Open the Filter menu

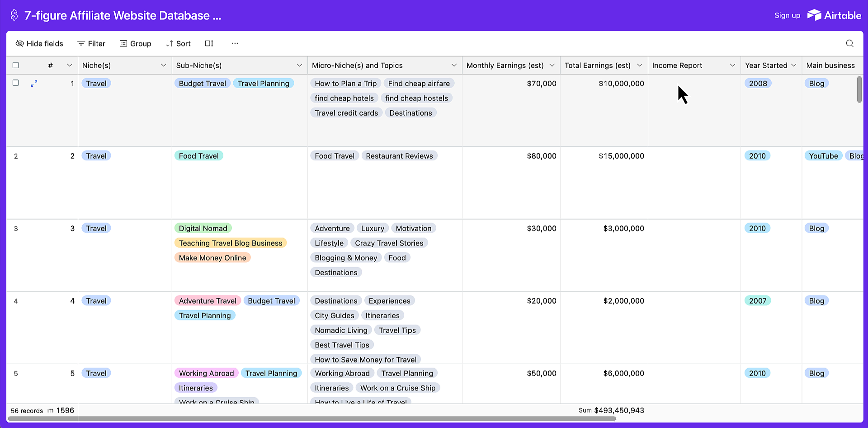click(x=91, y=43)
